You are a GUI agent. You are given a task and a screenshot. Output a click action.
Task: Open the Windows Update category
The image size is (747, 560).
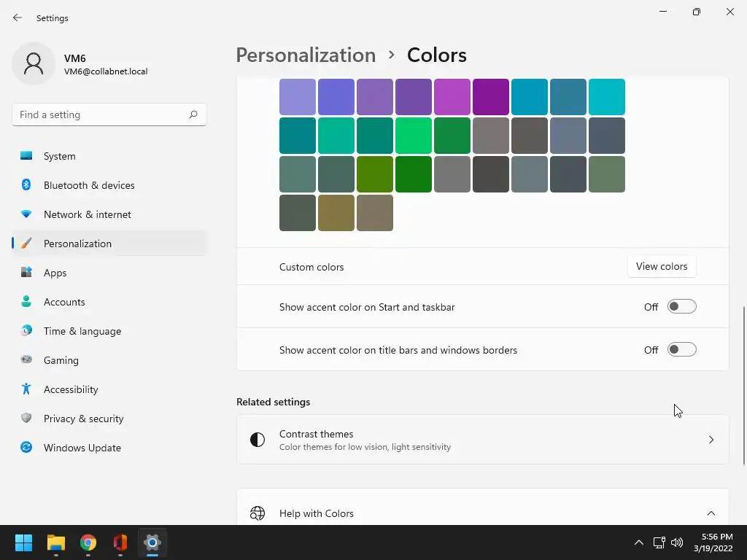click(109, 447)
